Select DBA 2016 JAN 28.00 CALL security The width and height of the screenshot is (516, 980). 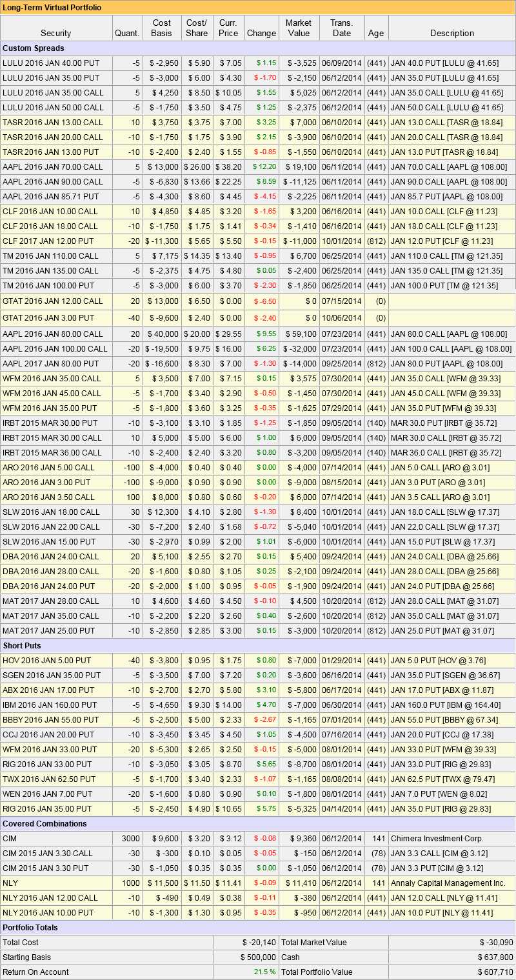coord(51,572)
